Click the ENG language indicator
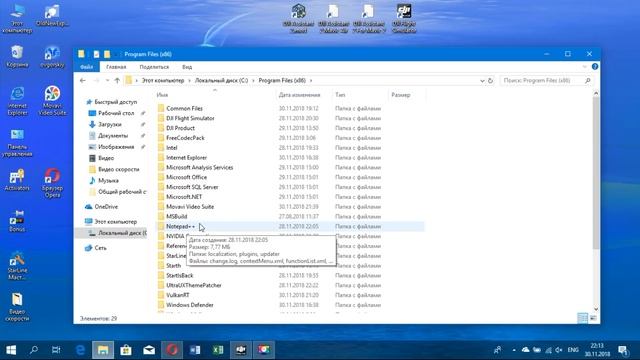 pyautogui.click(x=573, y=350)
